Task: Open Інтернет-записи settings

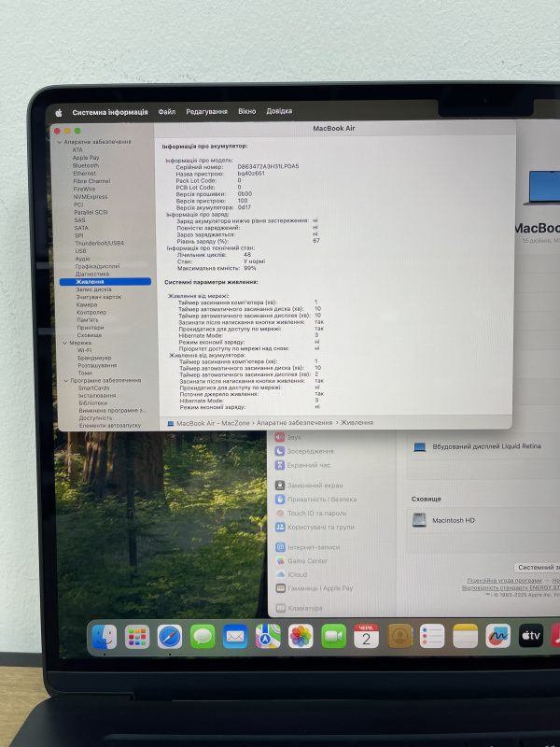Action: click(x=308, y=547)
